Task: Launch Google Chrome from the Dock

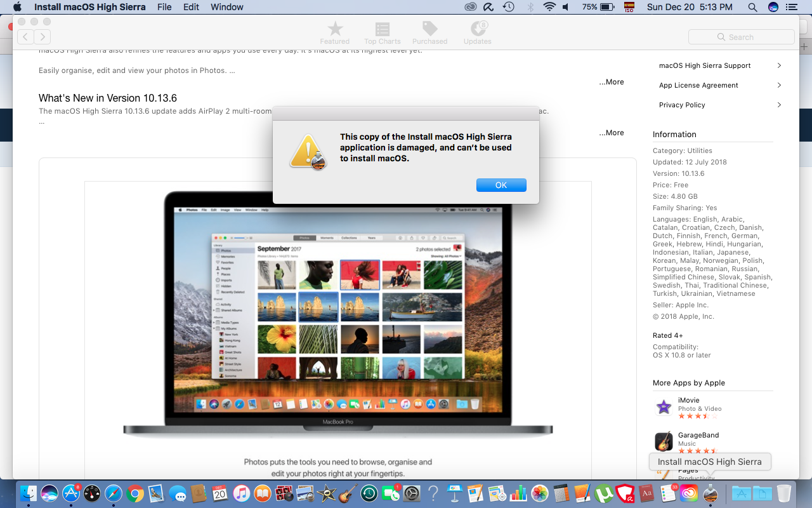Action: (134, 493)
